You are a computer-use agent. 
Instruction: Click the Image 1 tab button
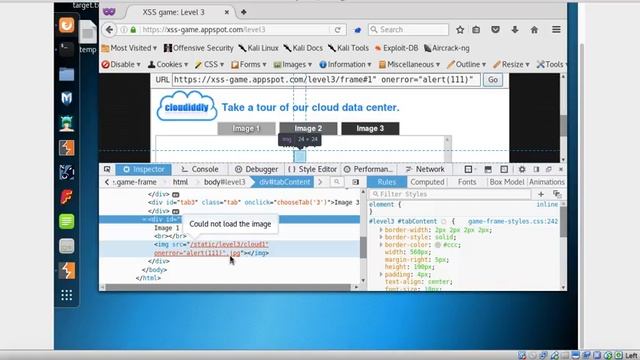(x=247, y=129)
